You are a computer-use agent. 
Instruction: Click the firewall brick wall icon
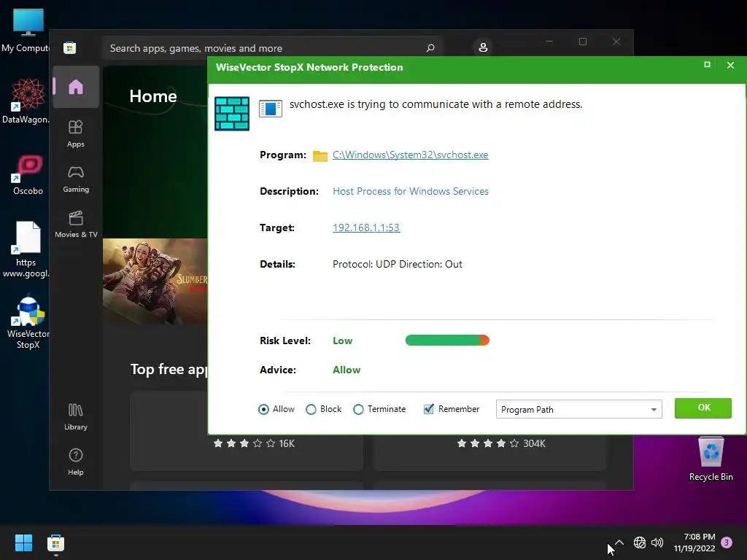231,113
